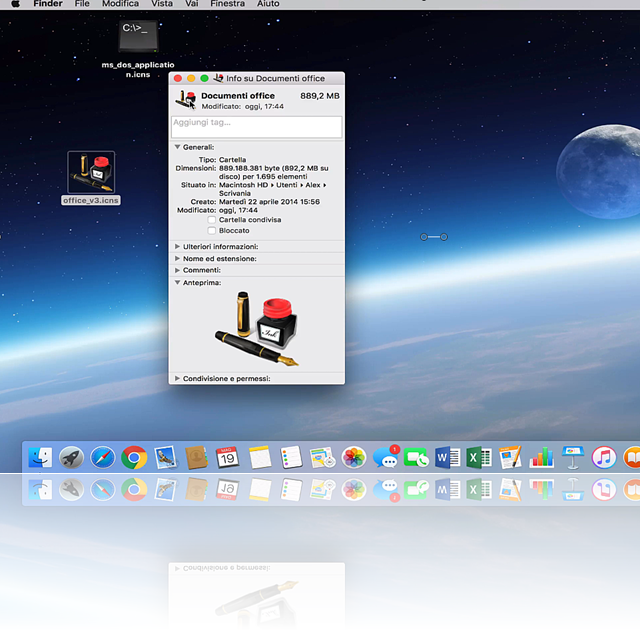
Task: Open Pages in the Dock
Action: pos(510,457)
